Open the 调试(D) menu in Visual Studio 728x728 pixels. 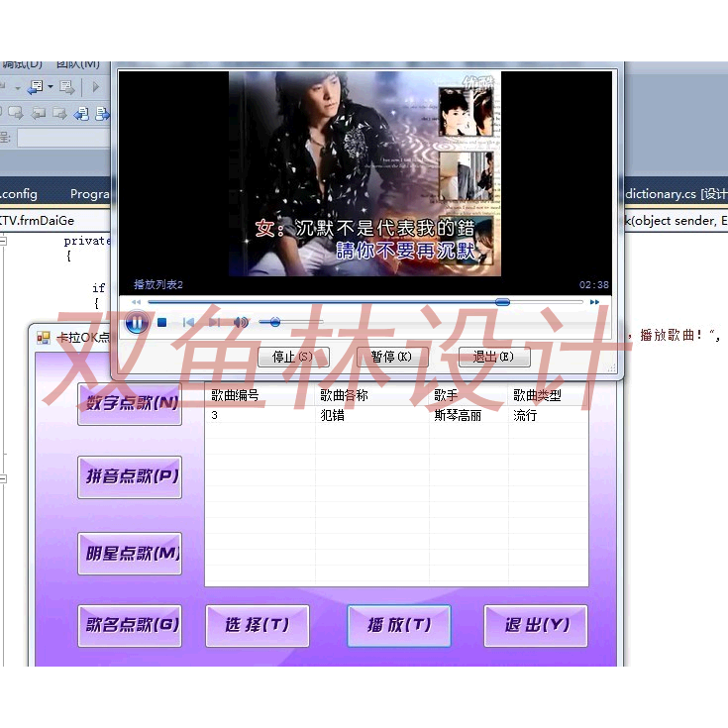point(22,64)
